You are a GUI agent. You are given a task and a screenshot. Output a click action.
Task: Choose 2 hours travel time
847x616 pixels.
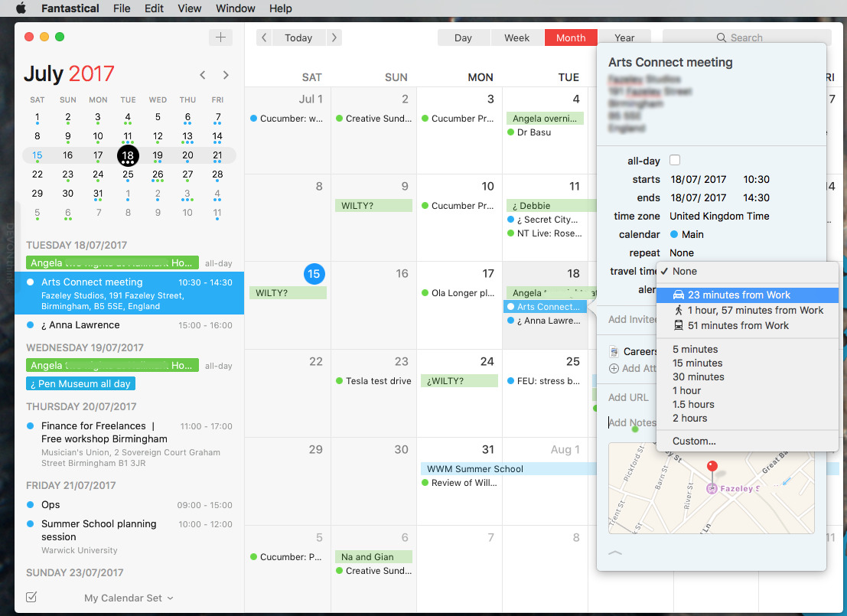(690, 419)
